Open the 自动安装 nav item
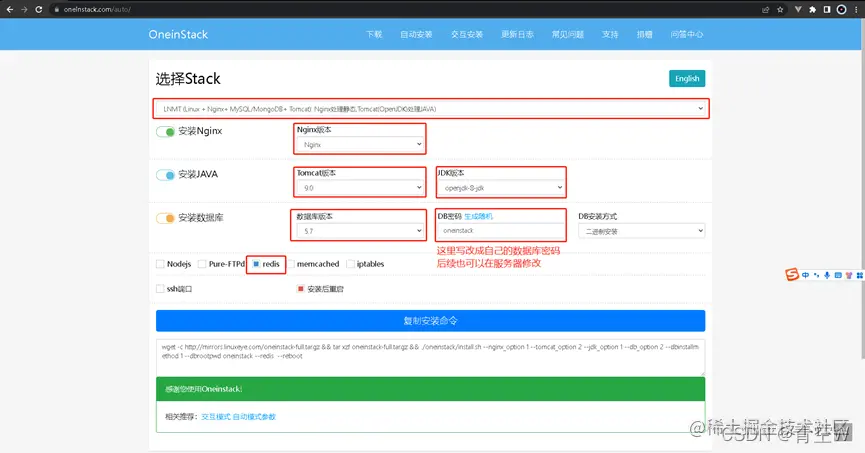Viewport: 865px width, 453px height. pyautogui.click(x=416, y=34)
